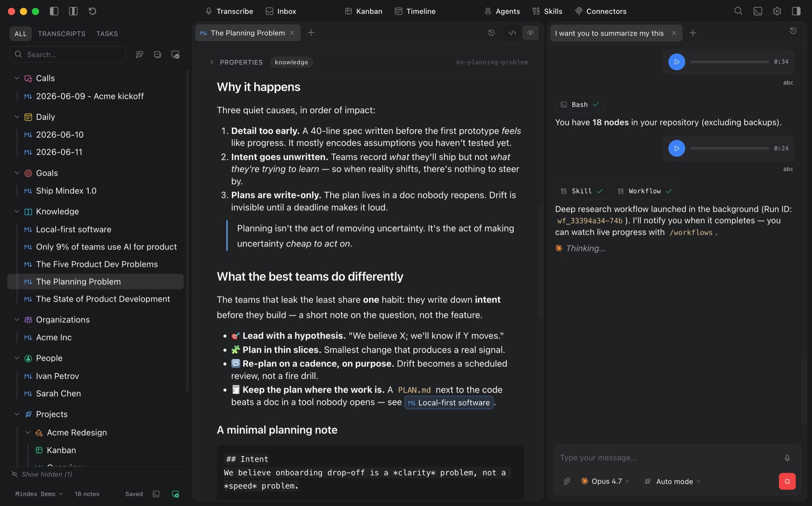Collapse the Daily group
Image resolution: width=812 pixels, height=506 pixels.
pos(17,117)
